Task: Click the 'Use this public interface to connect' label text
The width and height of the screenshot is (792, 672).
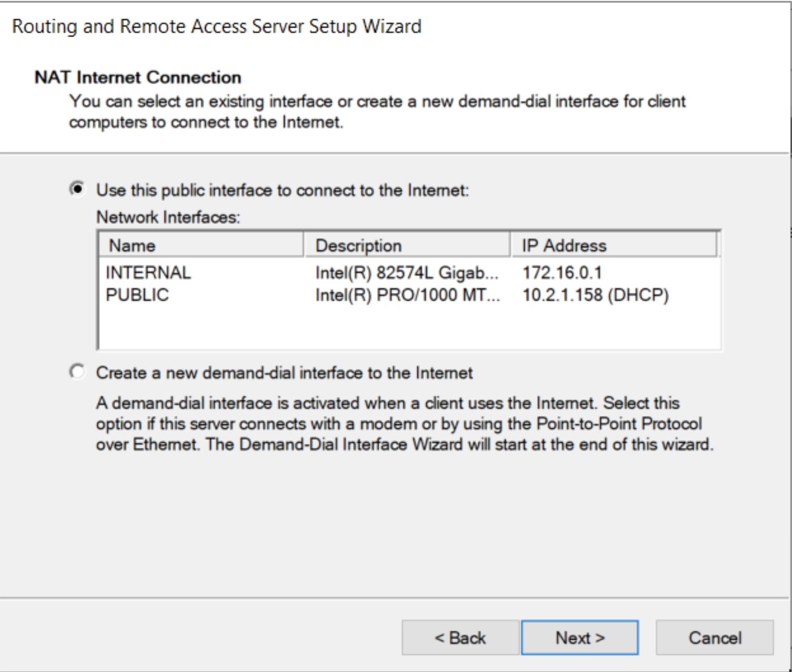Action: tap(282, 190)
